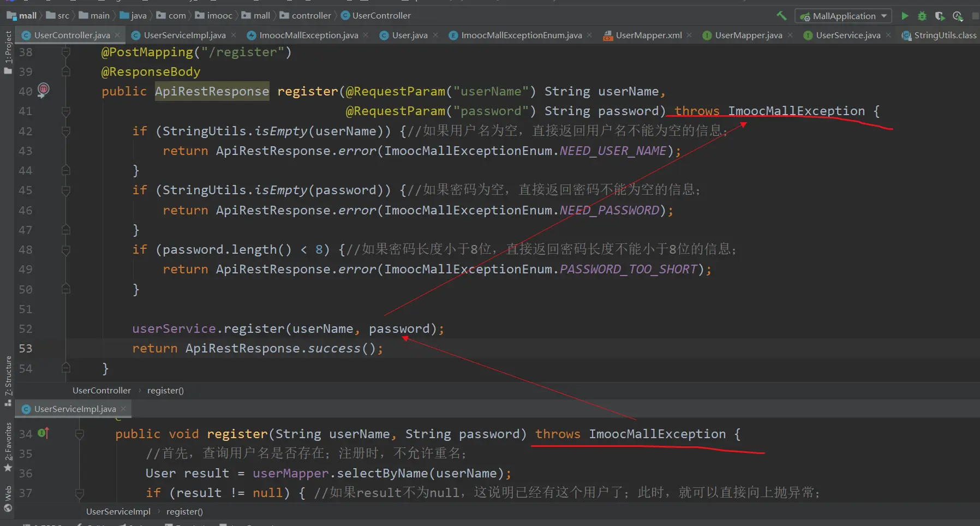
Task: Place the cursor on line number 51
Action: click(x=26, y=309)
